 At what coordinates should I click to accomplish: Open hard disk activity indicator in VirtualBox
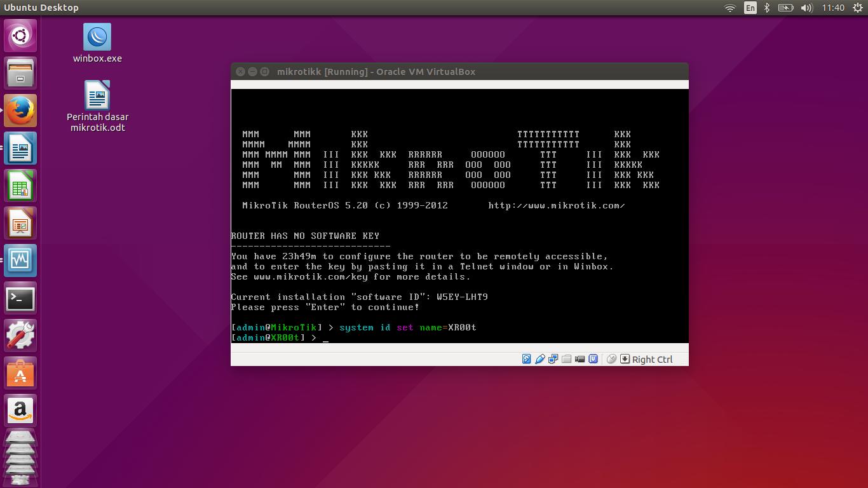click(x=526, y=359)
